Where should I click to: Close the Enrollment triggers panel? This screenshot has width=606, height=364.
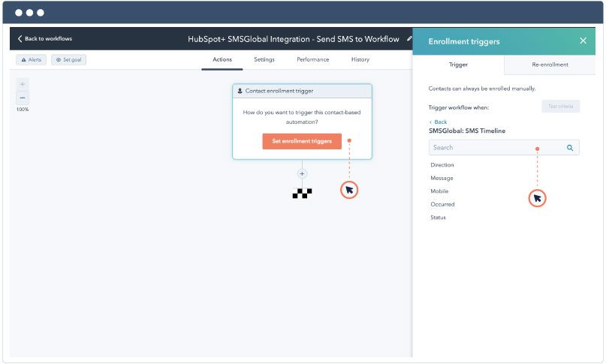coord(583,41)
